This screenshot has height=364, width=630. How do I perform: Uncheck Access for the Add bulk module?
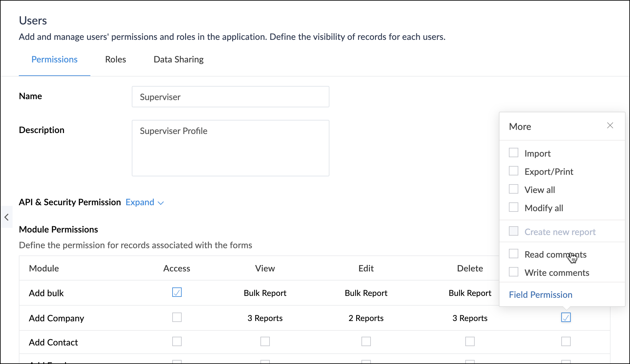click(177, 292)
